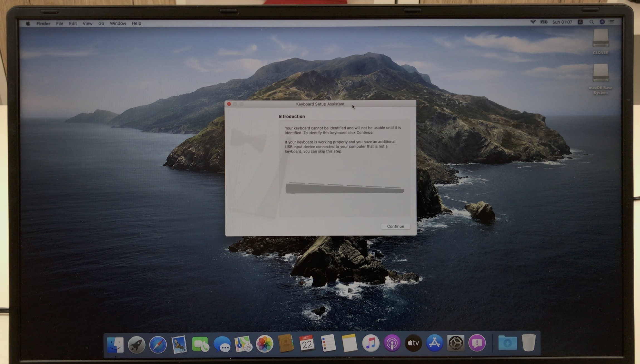The height and width of the screenshot is (364, 640).
Task: Open Apple TV app from Dock
Action: tap(413, 343)
